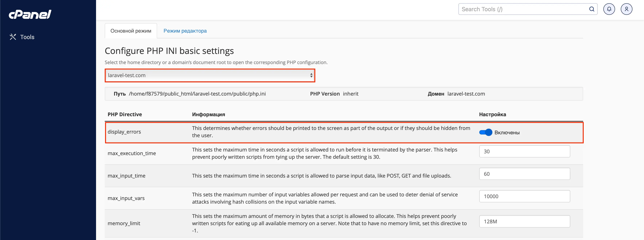The image size is (644, 240).
Task: Click the php.ini path text
Action: point(197,94)
